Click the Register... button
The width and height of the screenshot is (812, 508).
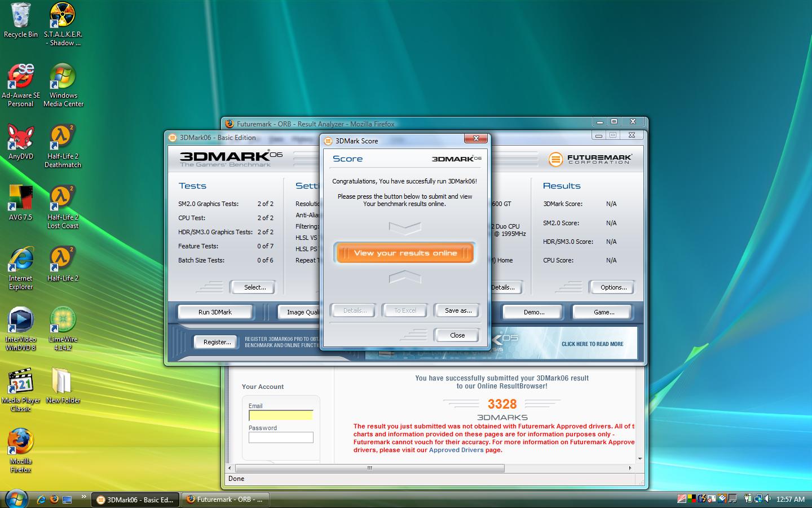[217, 342]
